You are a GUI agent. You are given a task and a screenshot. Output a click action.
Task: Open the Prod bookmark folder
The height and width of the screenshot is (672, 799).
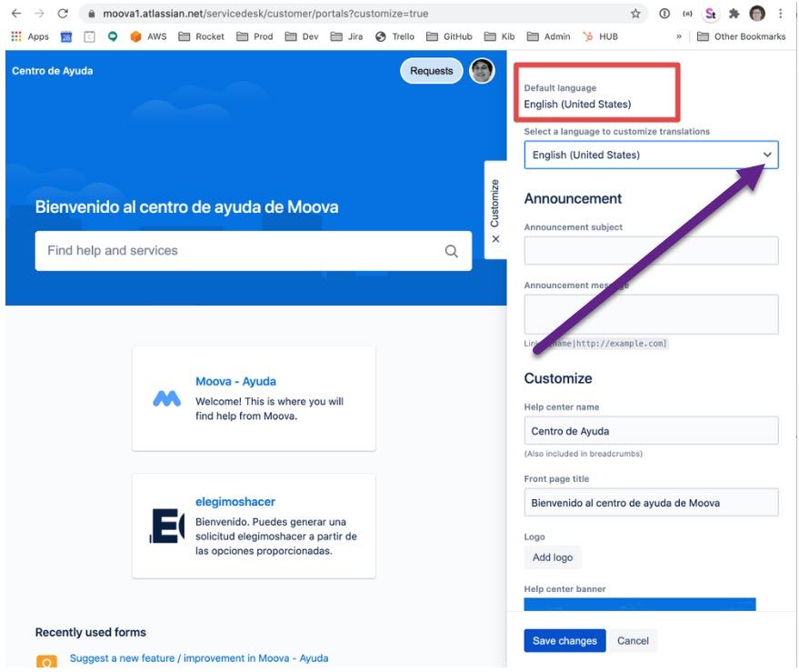(x=255, y=36)
